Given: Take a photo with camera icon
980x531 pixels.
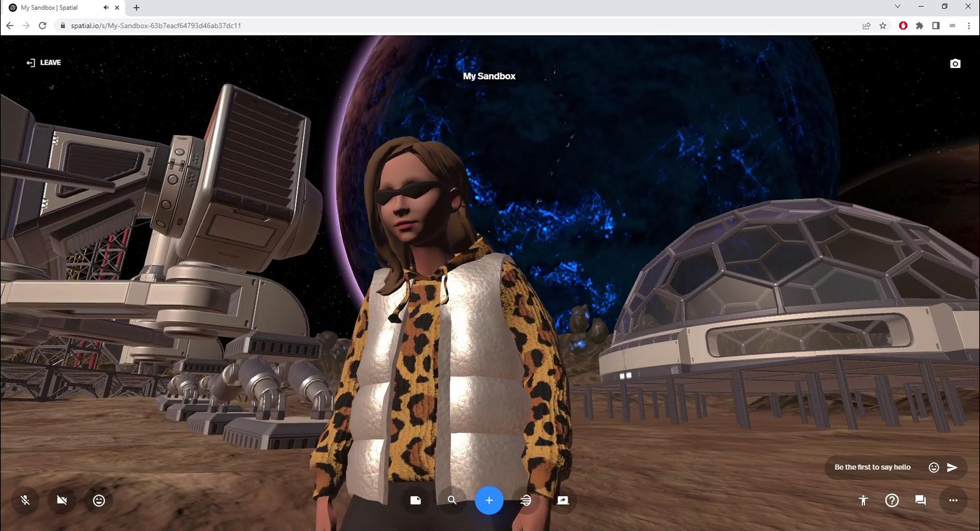Looking at the screenshot, I should (955, 63).
